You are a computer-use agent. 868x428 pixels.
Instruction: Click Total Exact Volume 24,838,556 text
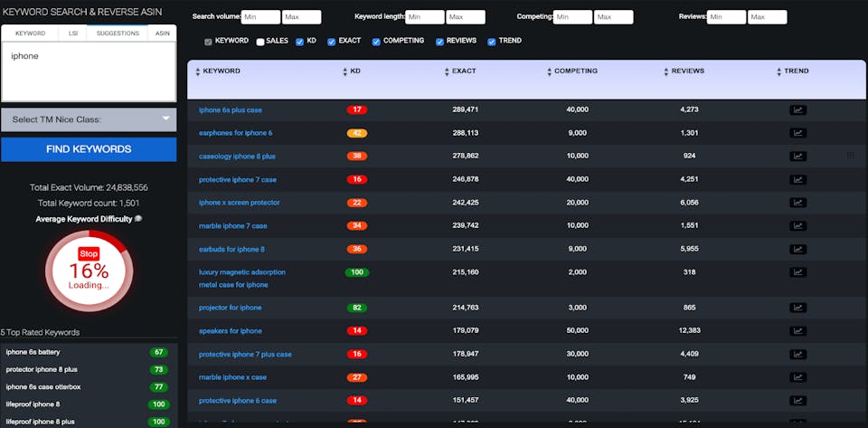89,187
